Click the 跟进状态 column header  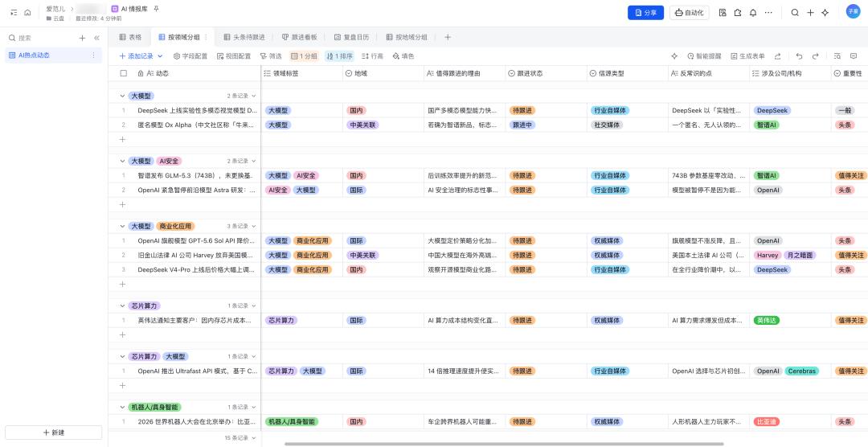pyautogui.click(x=547, y=73)
